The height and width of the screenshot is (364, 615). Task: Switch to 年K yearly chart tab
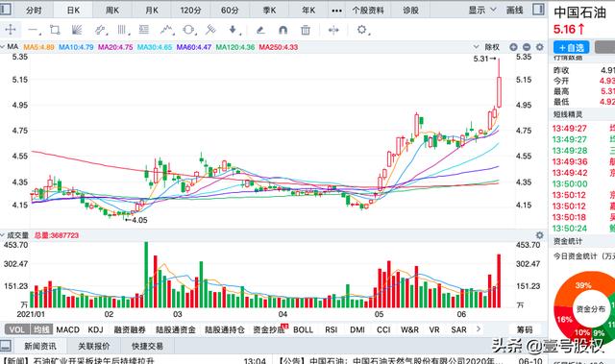308,11
